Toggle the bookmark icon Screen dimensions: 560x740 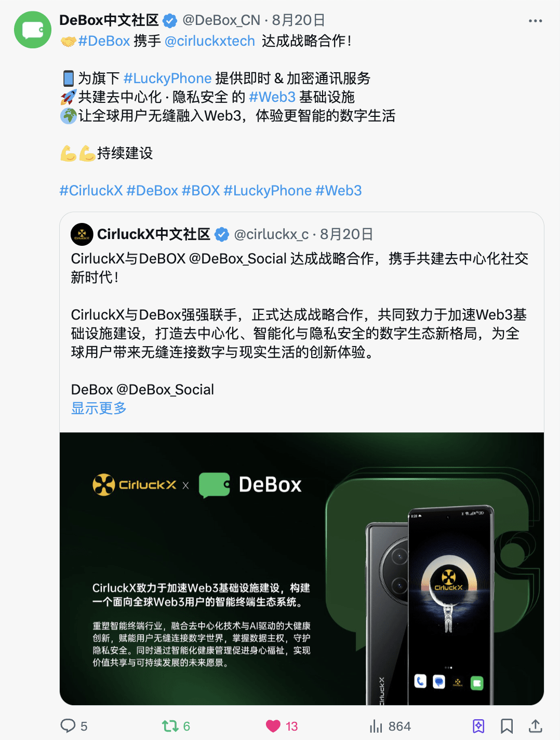[507, 725]
